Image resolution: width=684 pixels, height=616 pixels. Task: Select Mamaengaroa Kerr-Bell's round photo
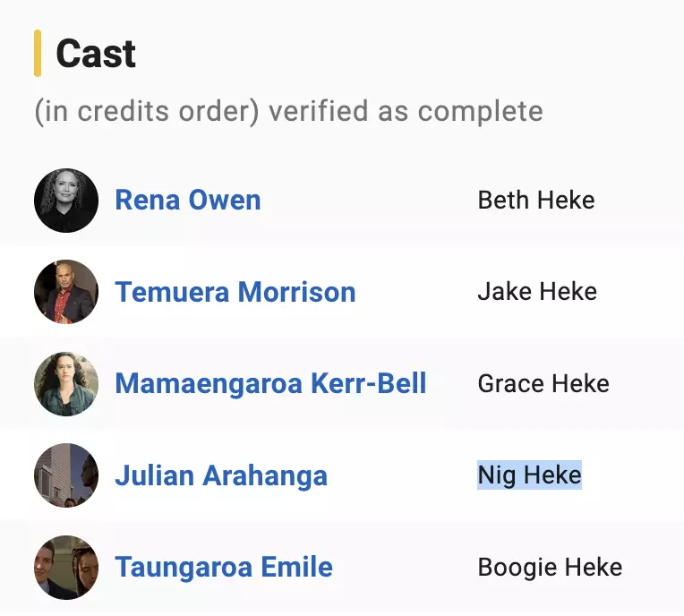pyautogui.click(x=65, y=384)
